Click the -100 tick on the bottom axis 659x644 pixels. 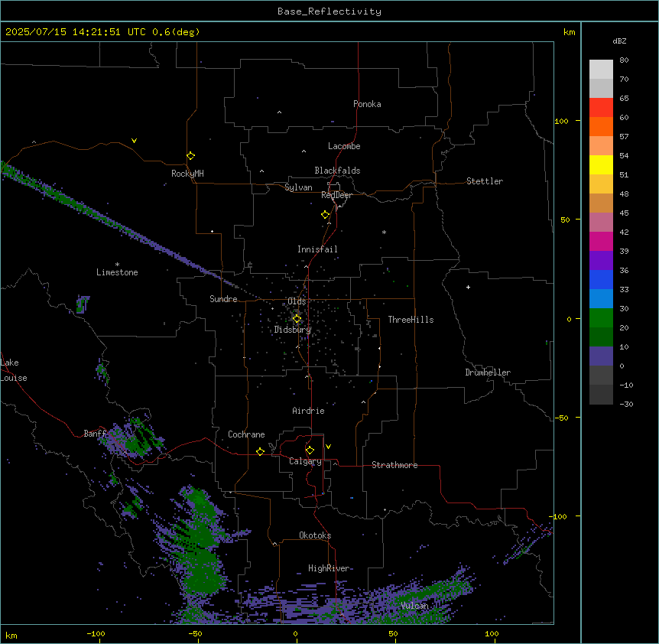pos(96,633)
